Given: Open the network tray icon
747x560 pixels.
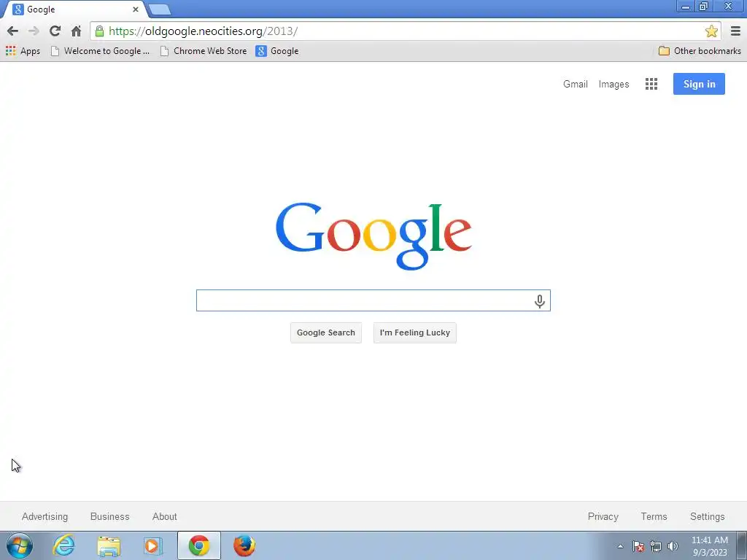Looking at the screenshot, I should pos(656,547).
